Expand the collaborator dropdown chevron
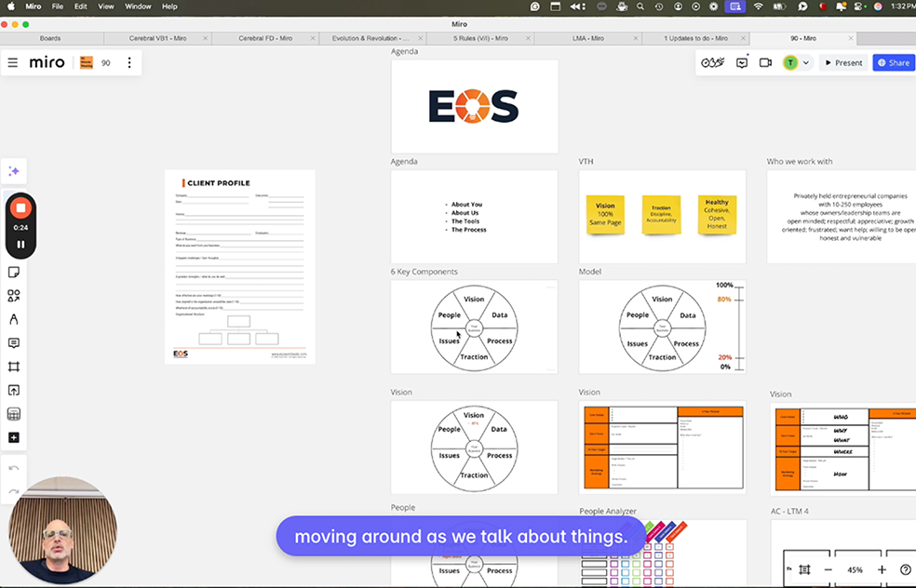The image size is (916, 588). (x=805, y=62)
